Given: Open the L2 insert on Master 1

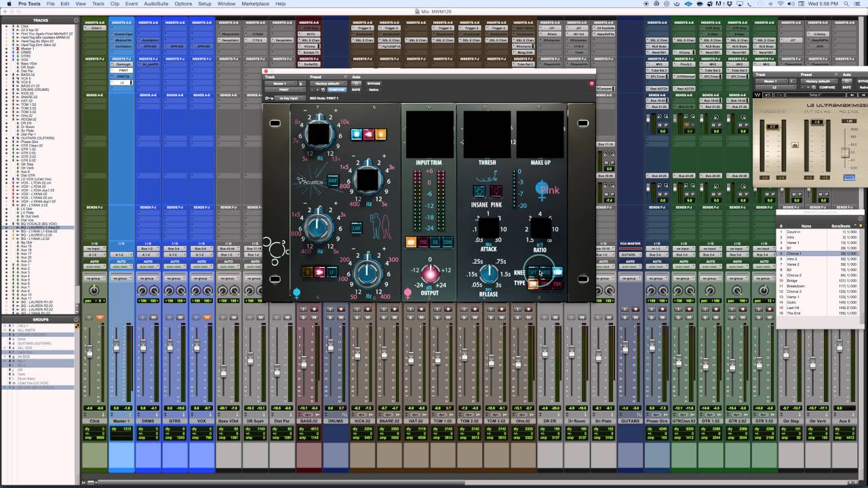Looking at the screenshot, I should point(121,83).
